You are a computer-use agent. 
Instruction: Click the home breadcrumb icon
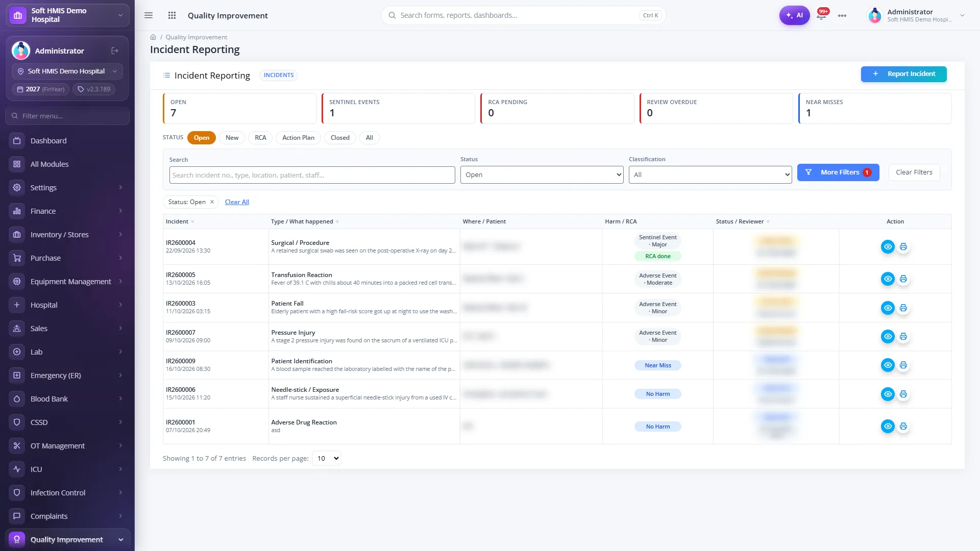153,37
